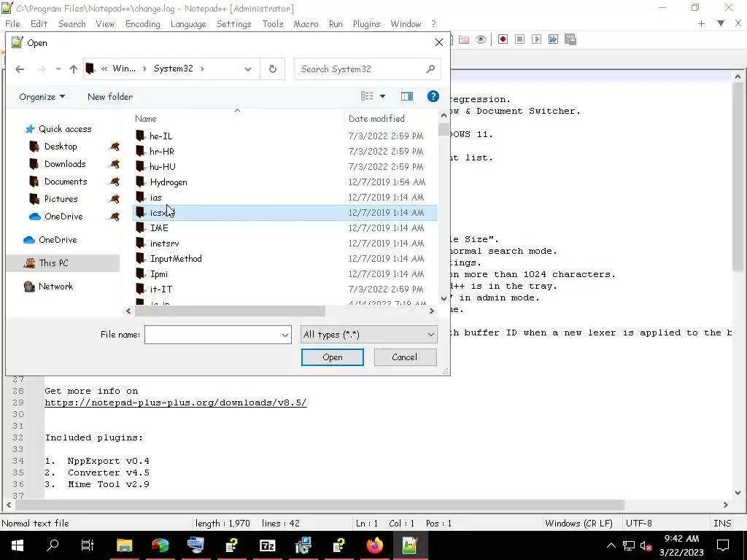Select the Ipmi folder icon

click(x=140, y=274)
